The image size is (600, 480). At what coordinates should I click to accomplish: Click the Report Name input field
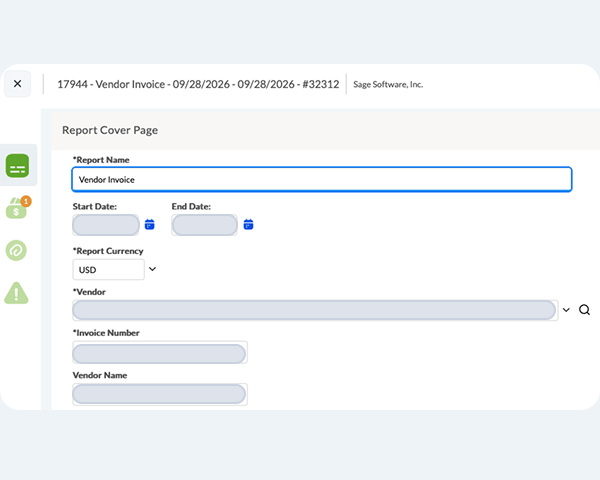pyautogui.click(x=322, y=179)
